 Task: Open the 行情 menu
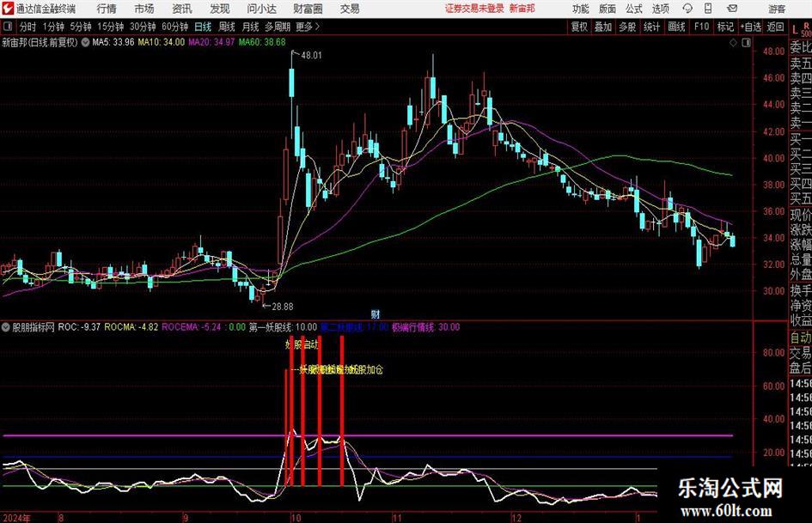107,9
